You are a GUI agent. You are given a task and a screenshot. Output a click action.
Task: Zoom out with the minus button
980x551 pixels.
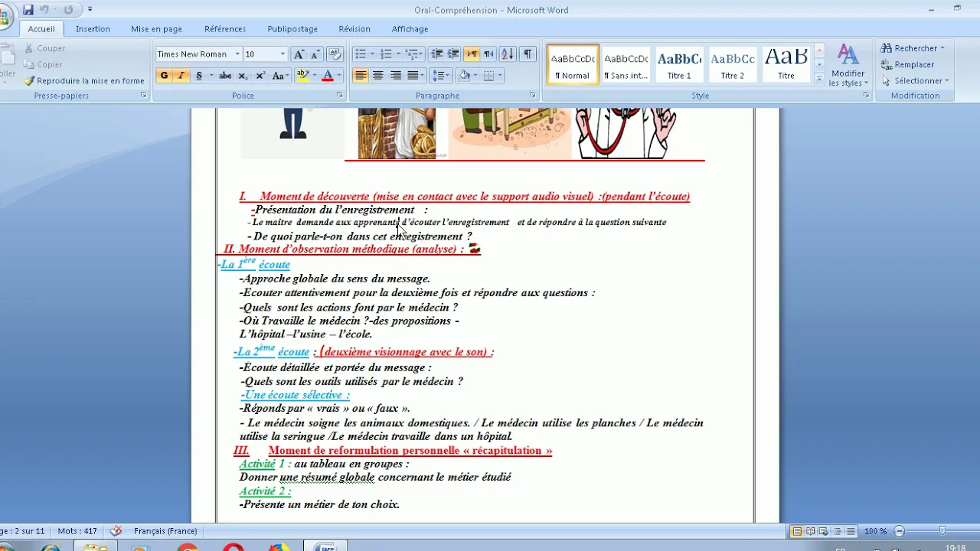(900, 531)
